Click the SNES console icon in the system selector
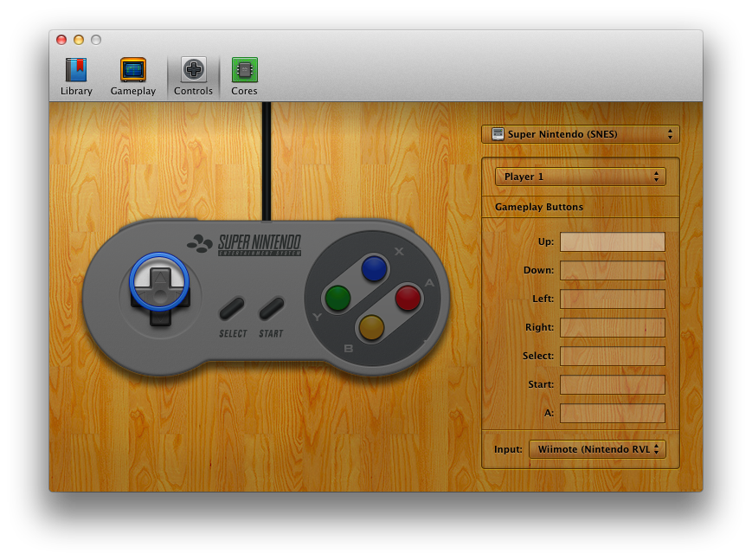 (498, 134)
